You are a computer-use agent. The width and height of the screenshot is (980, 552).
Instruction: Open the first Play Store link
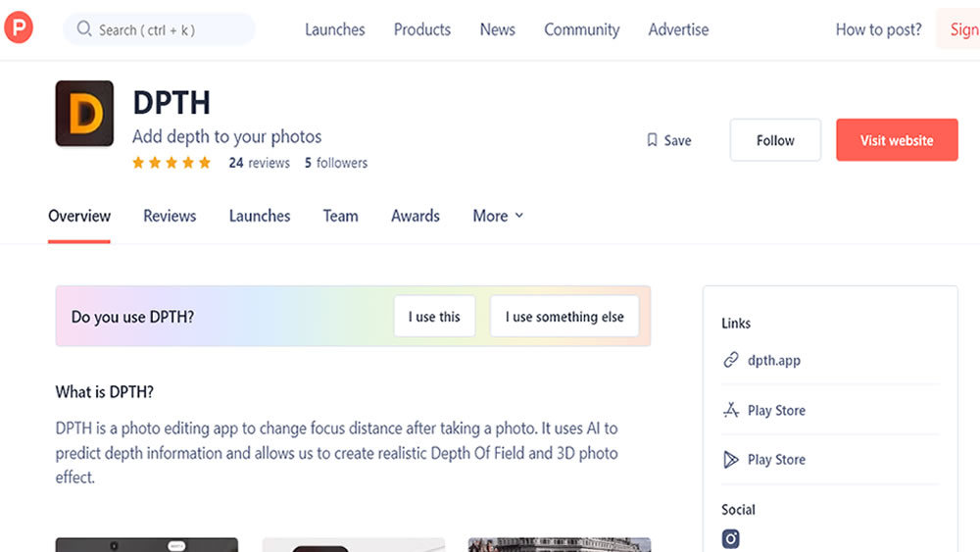(x=776, y=411)
